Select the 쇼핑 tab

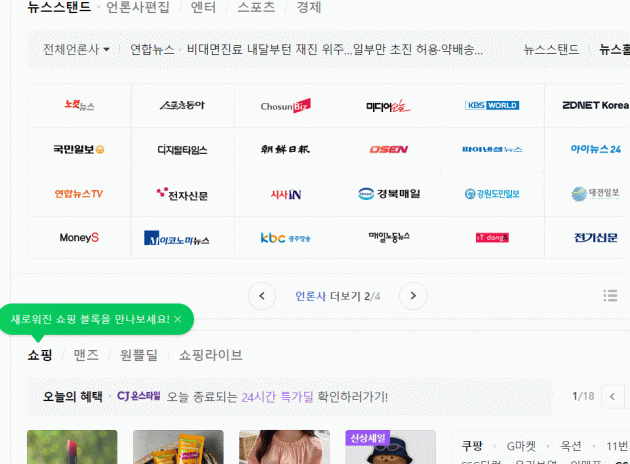click(40, 355)
